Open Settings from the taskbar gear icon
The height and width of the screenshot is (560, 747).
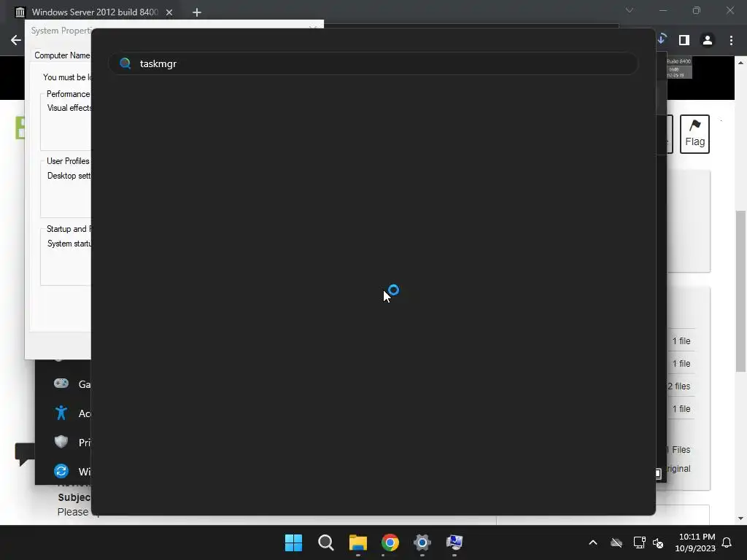click(422, 542)
